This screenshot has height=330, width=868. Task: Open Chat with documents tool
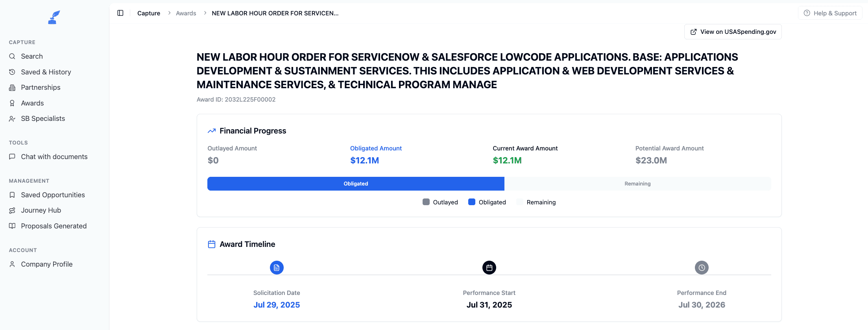pyautogui.click(x=54, y=157)
